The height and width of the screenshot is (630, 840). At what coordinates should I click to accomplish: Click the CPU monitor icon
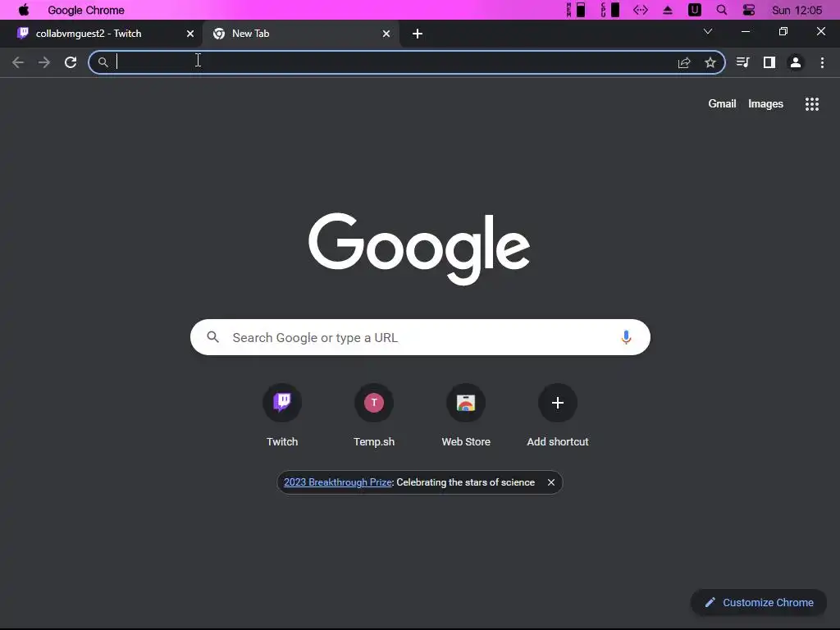[609, 10]
